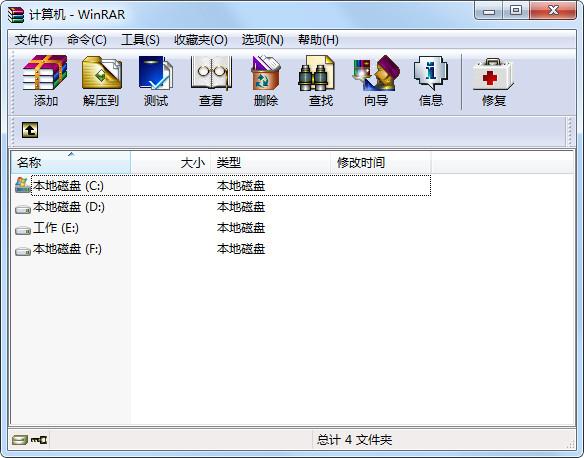Click the type cell of the D: row

[241, 207]
